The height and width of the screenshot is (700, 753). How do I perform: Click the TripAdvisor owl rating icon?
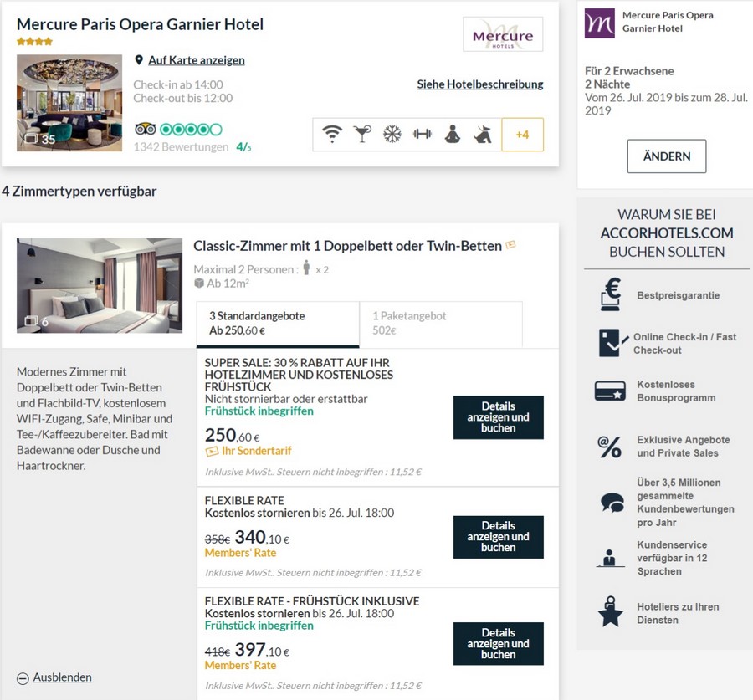point(145,129)
